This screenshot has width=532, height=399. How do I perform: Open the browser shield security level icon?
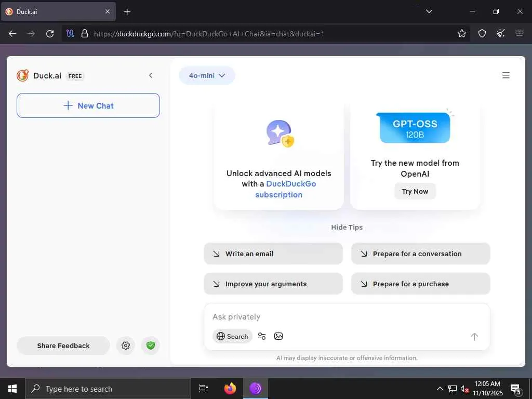(482, 33)
